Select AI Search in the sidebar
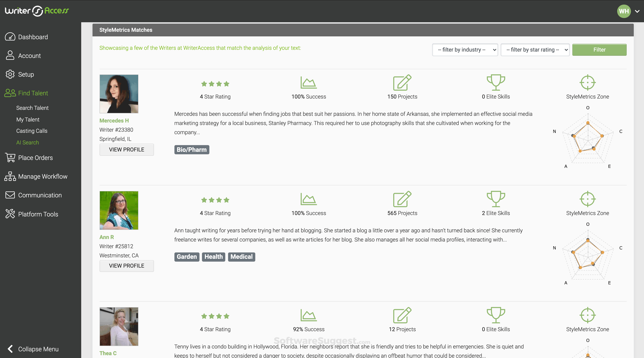The image size is (644, 358). coord(28,142)
